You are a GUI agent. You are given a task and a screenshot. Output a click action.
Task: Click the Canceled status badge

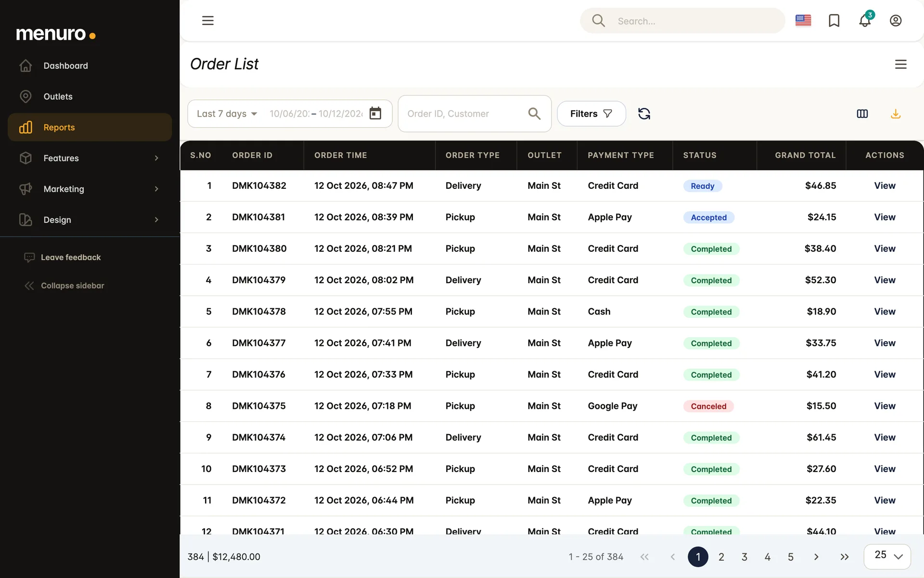pos(708,406)
